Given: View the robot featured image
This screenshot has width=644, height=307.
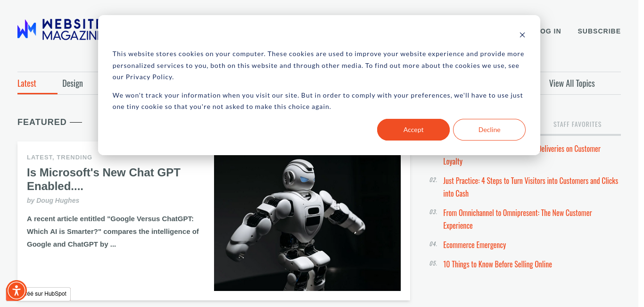Looking at the screenshot, I should pos(307,223).
